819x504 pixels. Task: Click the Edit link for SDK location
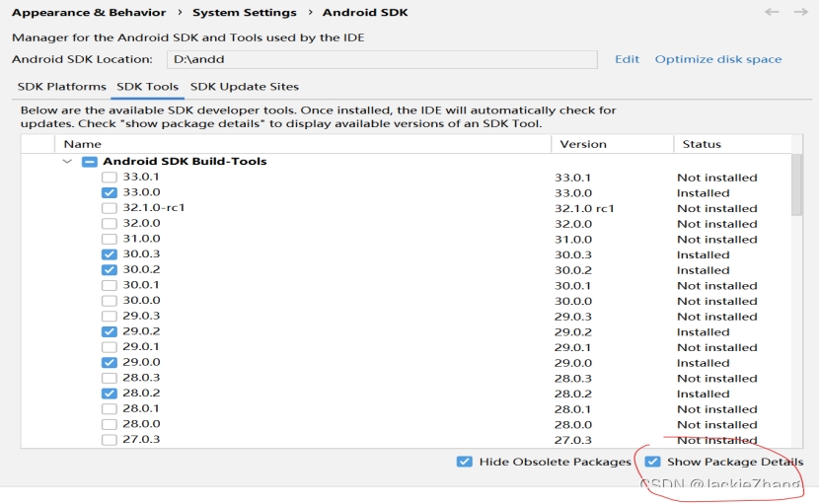tap(627, 59)
